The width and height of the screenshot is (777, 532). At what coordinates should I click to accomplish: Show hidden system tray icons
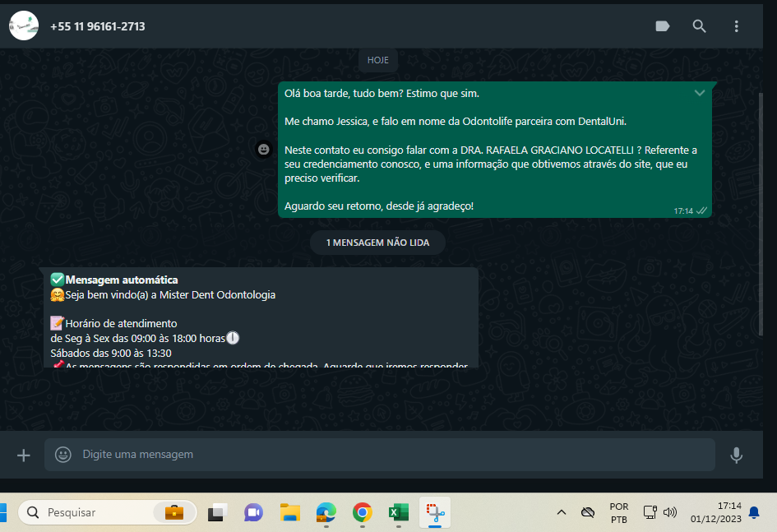[x=562, y=513]
